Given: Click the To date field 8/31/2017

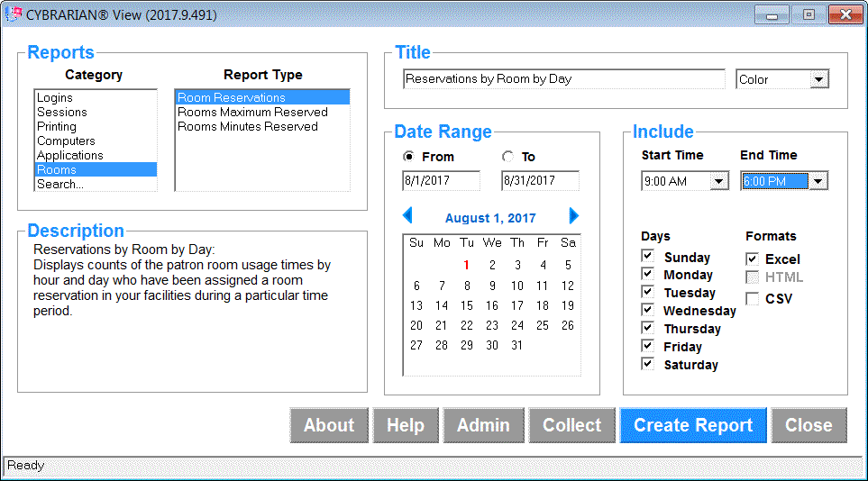Looking at the screenshot, I should tap(539, 181).
